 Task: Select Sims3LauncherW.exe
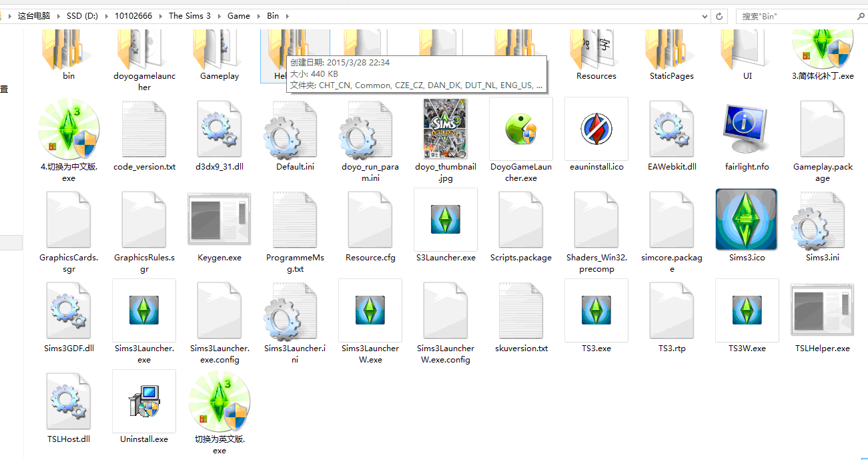pyautogui.click(x=370, y=322)
